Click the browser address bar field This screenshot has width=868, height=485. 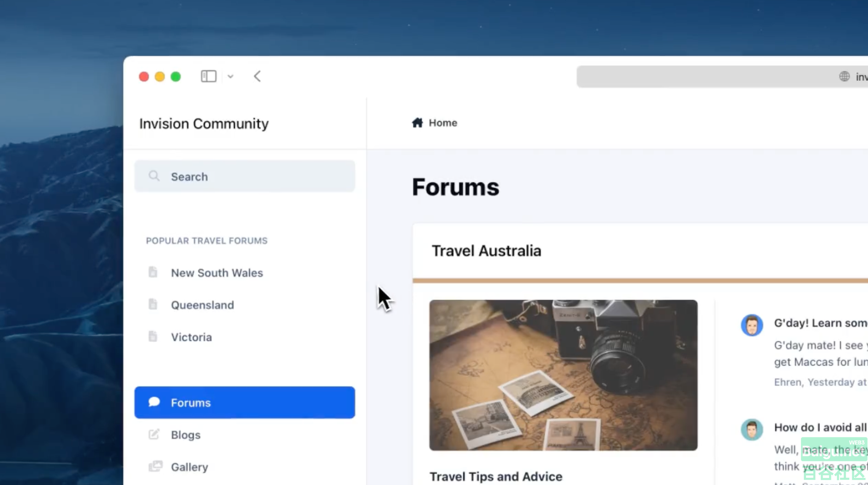click(x=722, y=76)
